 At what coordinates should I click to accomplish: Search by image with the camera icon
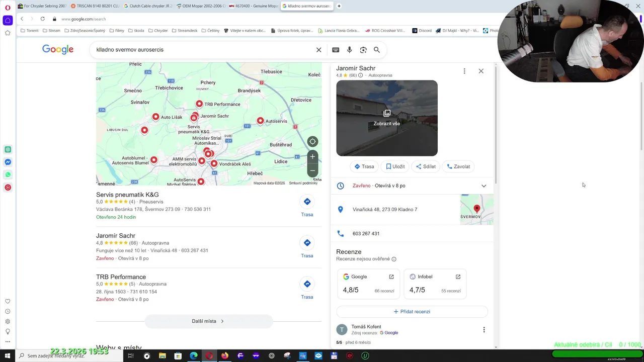pos(363,50)
